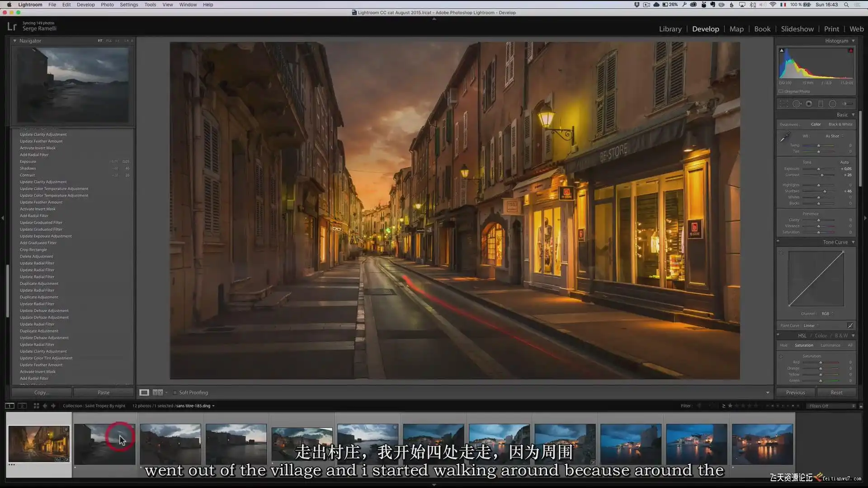Open the WB As Shot dropdown
The image size is (868, 488).
click(834, 136)
